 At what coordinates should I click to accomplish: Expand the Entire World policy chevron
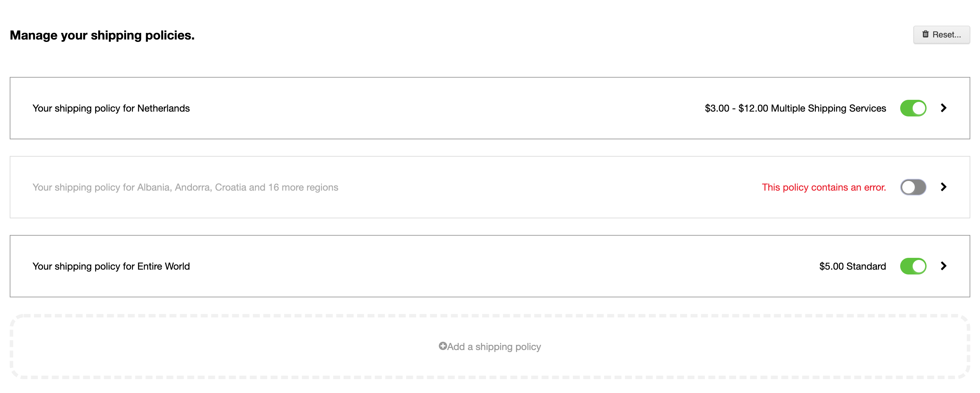click(x=944, y=266)
